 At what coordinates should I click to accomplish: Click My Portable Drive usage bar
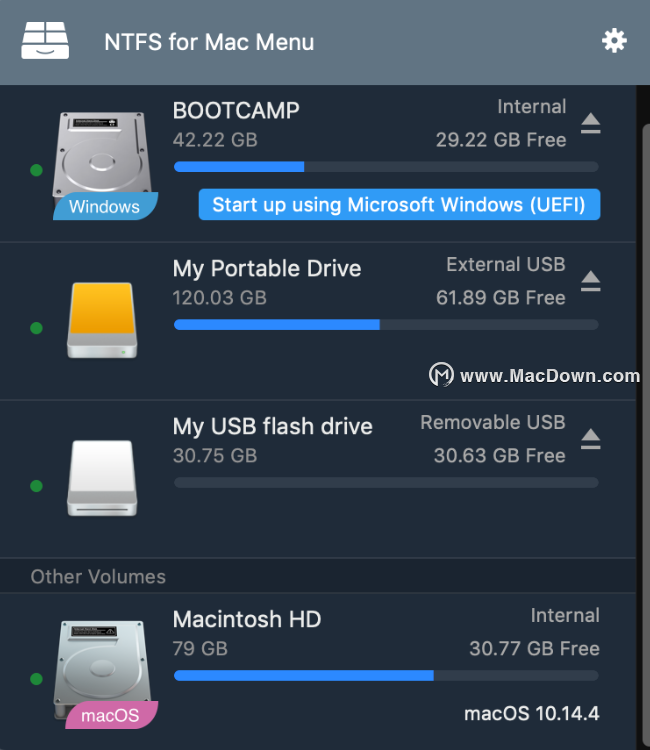click(386, 324)
